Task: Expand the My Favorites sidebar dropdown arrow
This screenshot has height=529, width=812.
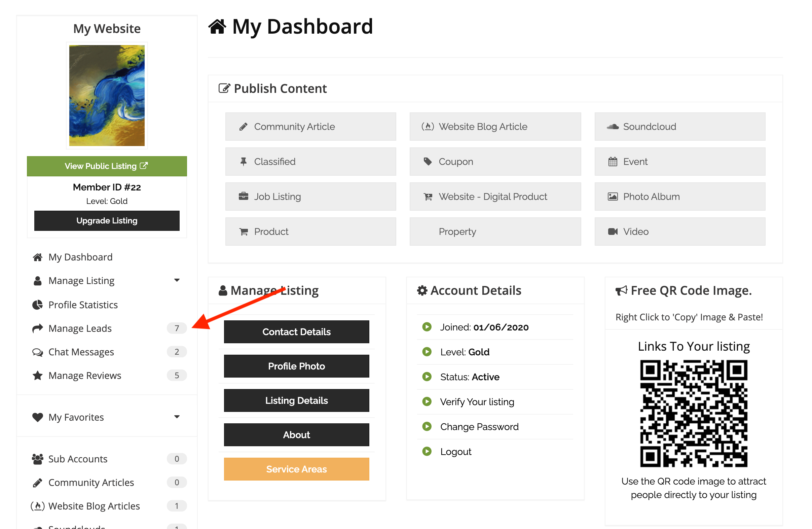Action: (177, 417)
